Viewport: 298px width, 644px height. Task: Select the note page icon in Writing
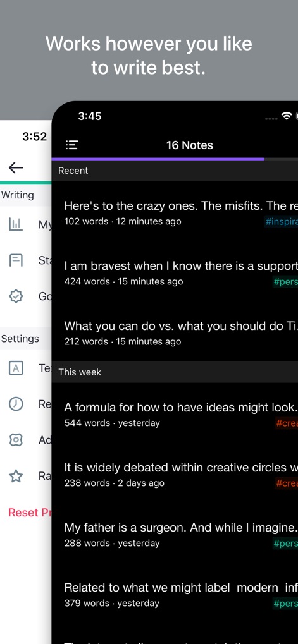(x=16, y=260)
